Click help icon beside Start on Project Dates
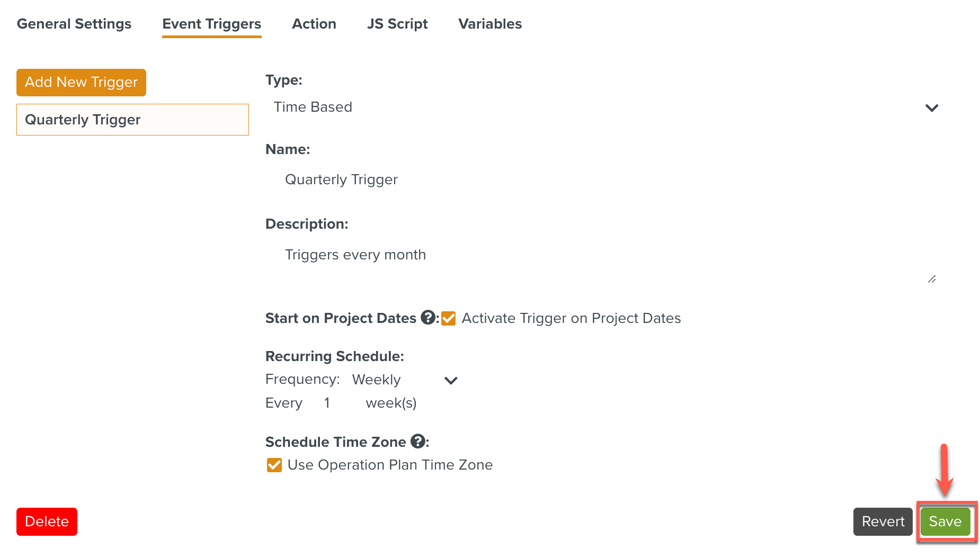 click(428, 318)
